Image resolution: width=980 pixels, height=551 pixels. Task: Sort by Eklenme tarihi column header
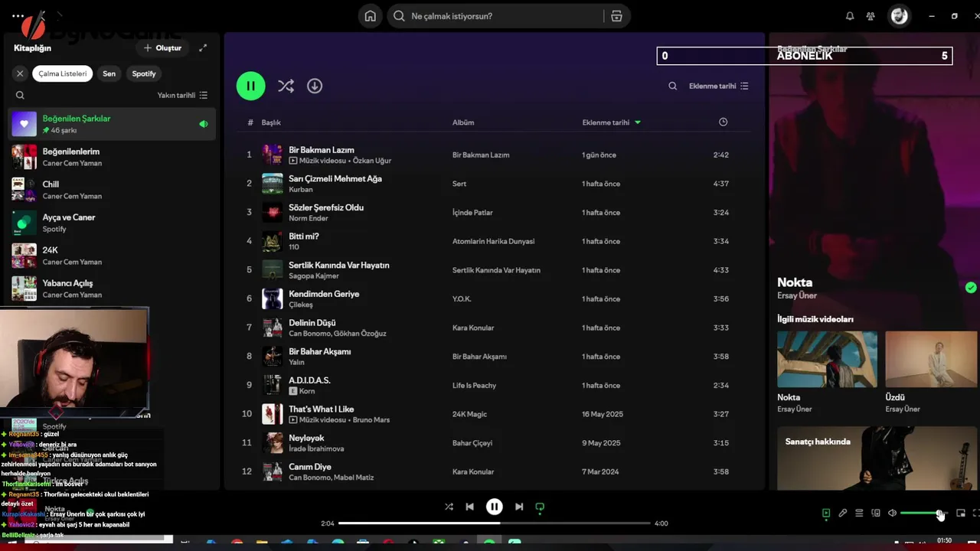[611, 122]
